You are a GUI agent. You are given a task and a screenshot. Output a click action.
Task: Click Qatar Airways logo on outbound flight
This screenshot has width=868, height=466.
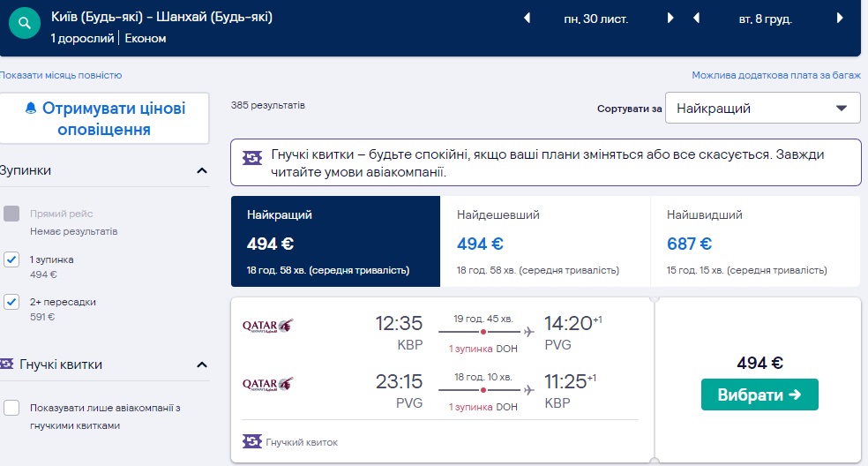pyautogui.click(x=267, y=327)
